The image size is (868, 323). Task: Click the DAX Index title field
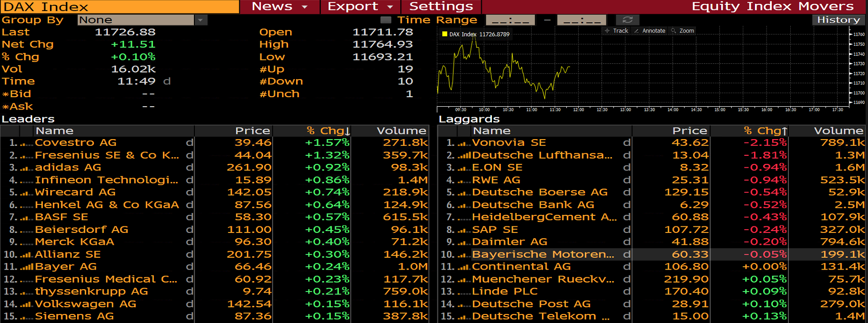click(x=120, y=7)
